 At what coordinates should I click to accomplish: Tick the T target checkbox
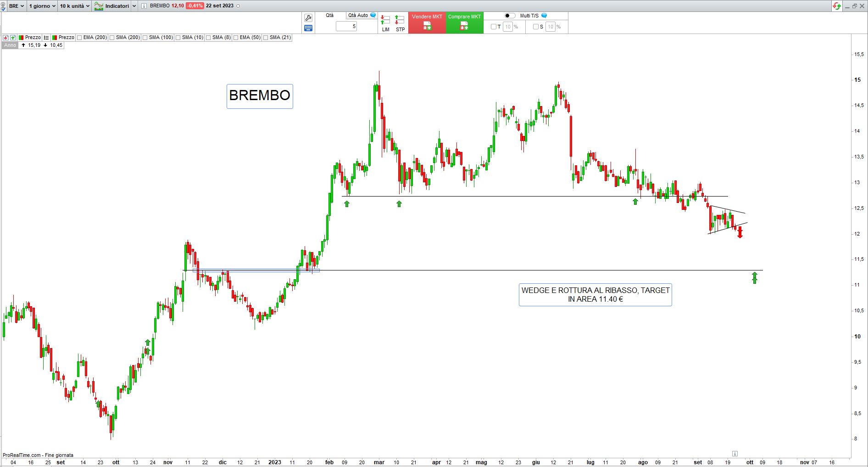[494, 27]
